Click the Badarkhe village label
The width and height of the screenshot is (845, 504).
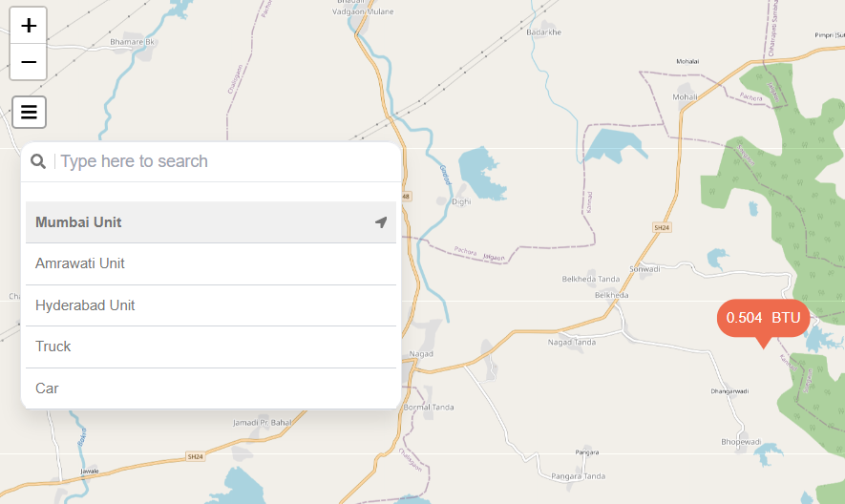[544, 32]
